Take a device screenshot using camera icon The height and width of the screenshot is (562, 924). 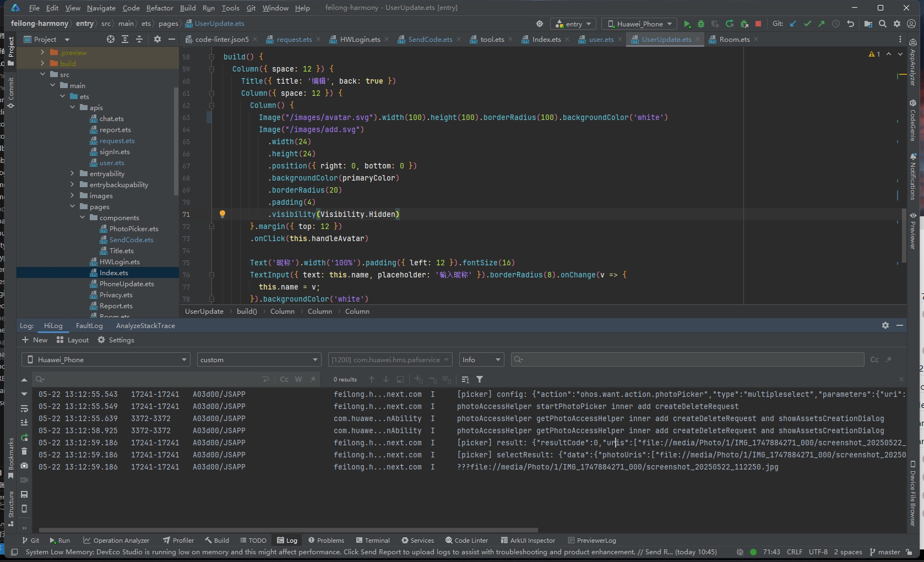24,466
